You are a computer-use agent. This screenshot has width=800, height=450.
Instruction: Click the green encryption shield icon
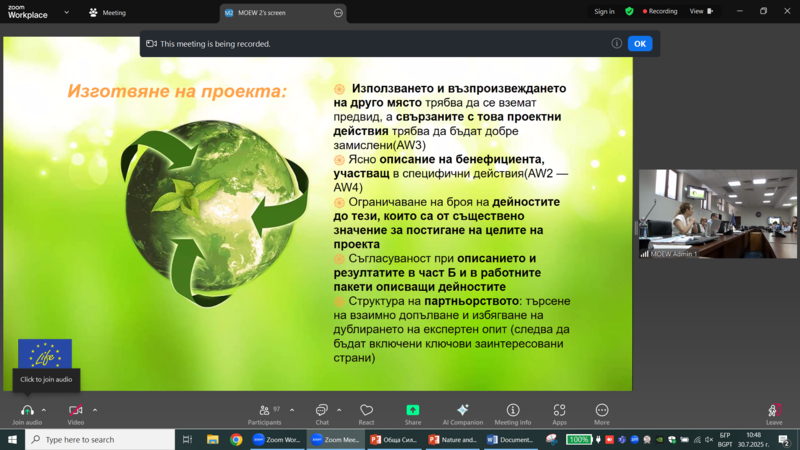tap(629, 12)
